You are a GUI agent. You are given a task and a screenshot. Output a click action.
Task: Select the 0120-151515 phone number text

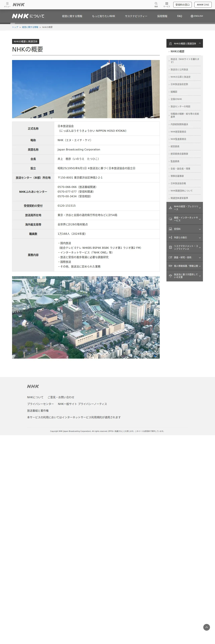pos(67,206)
